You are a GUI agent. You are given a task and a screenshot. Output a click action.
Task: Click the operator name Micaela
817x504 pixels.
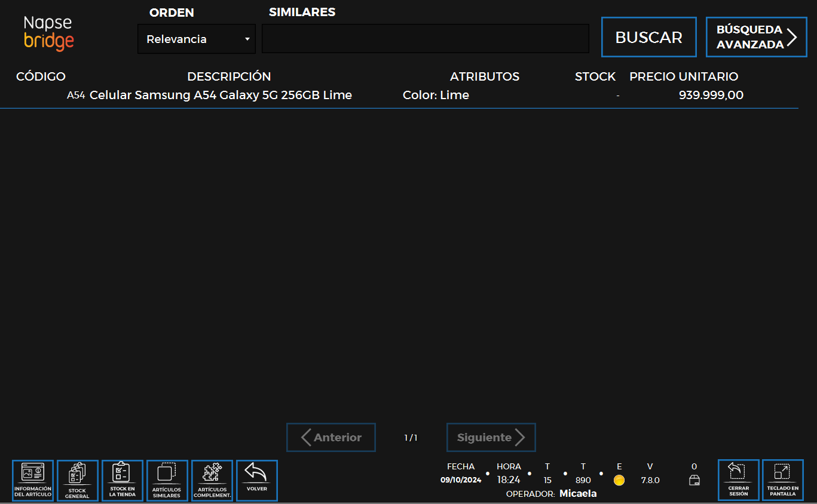578,494
